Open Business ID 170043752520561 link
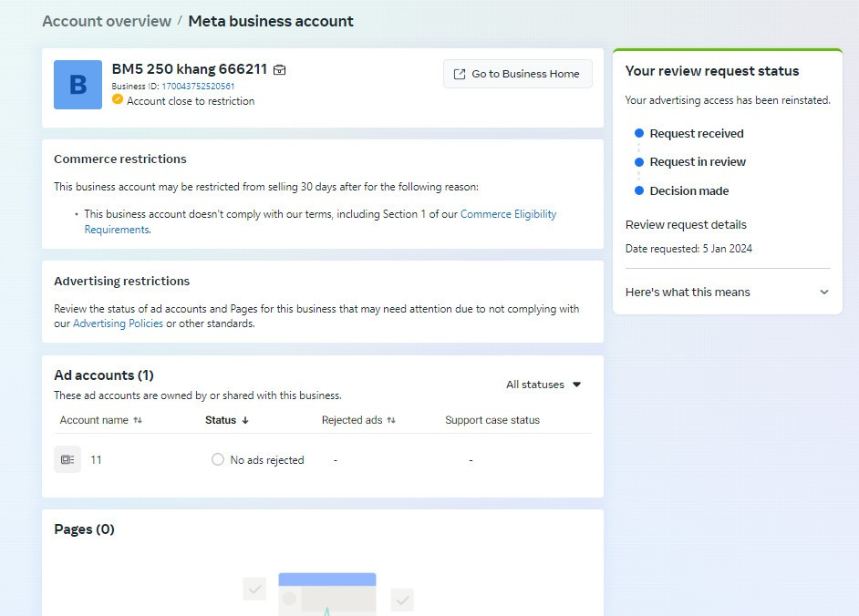 (198, 86)
